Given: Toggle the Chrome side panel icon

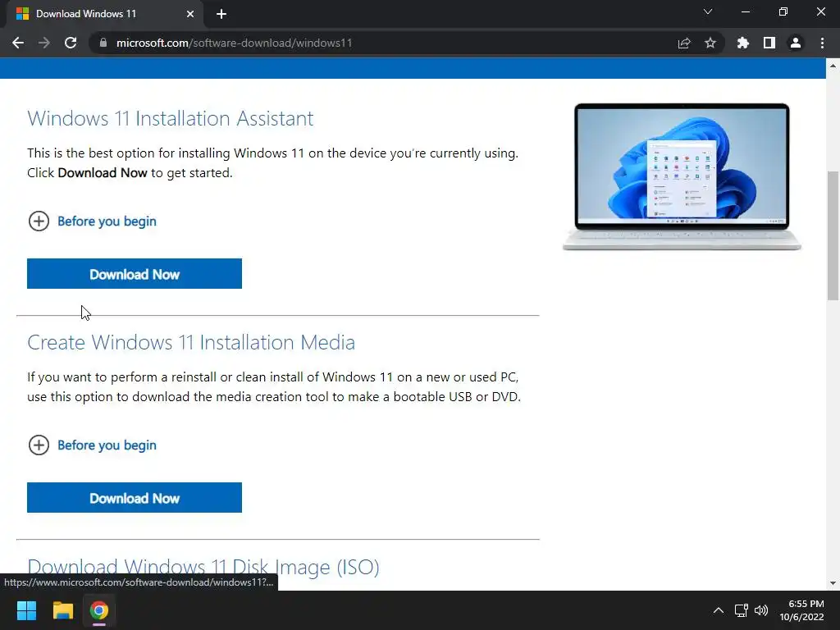Looking at the screenshot, I should (769, 43).
